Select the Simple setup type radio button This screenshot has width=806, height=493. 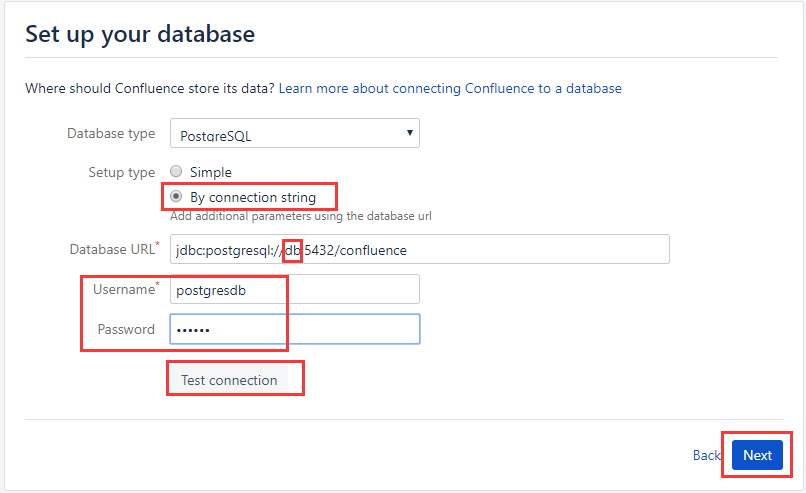(176, 171)
